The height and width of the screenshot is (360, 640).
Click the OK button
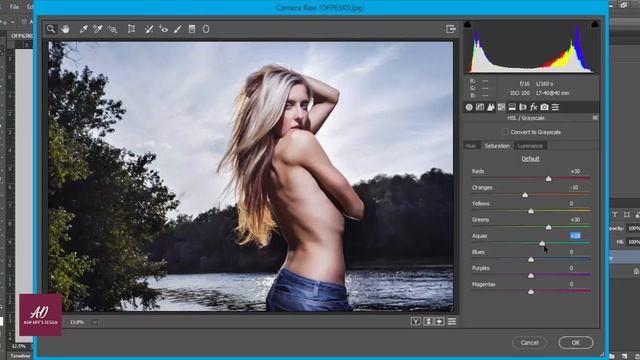click(x=576, y=342)
